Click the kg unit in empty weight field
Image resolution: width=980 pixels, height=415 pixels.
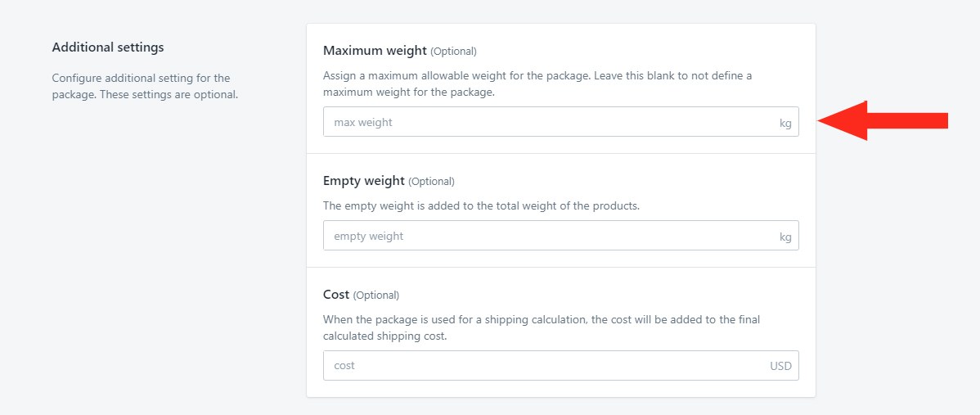point(785,237)
